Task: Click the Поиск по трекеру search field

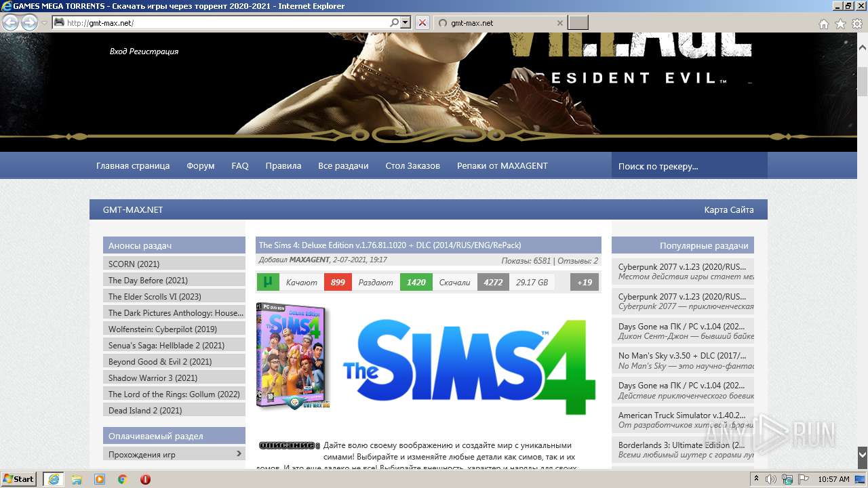Action: click(x=689, y=165)
